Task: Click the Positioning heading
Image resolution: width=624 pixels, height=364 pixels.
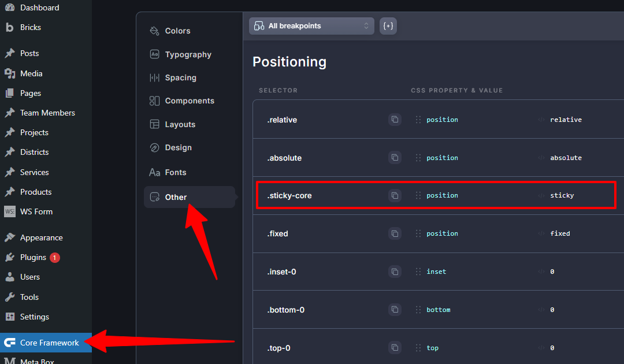Action: tap(289, 62)
